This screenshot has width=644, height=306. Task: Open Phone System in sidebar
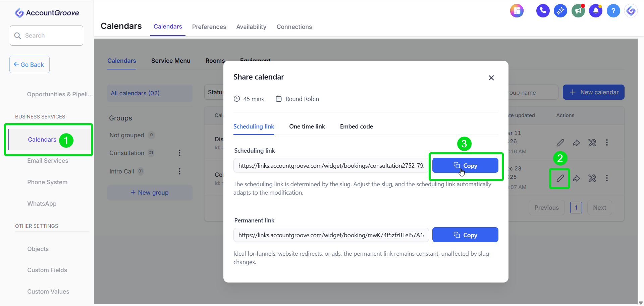[47, 182]
